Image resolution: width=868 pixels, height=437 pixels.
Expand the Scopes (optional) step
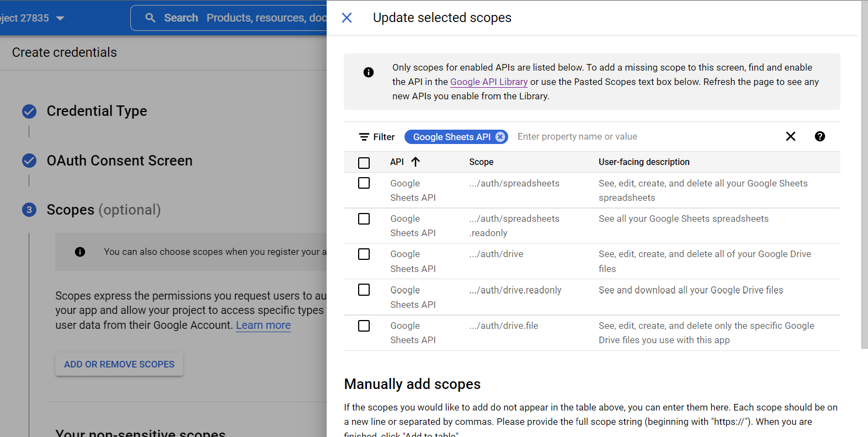(103, 210)
